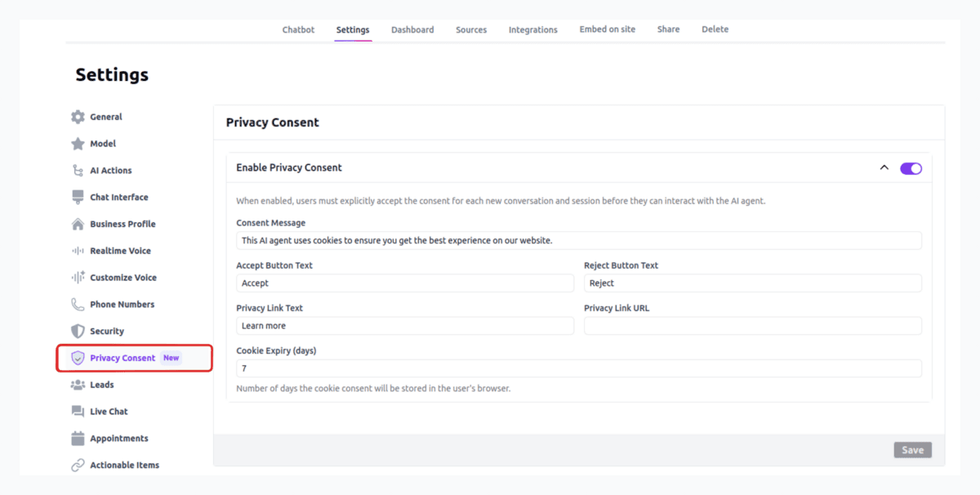Click the Delete option in top bar
The height and width of the screenshot is (495, 980).
715,29
